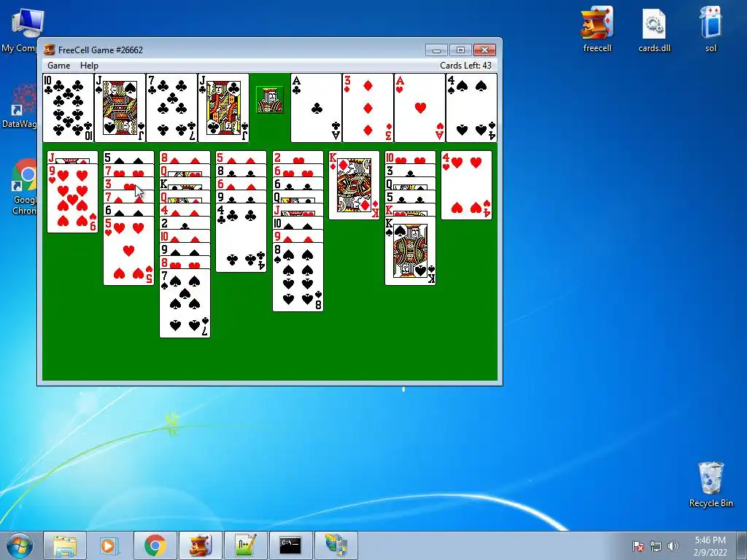Click the volume speaker tray icon

673,546
